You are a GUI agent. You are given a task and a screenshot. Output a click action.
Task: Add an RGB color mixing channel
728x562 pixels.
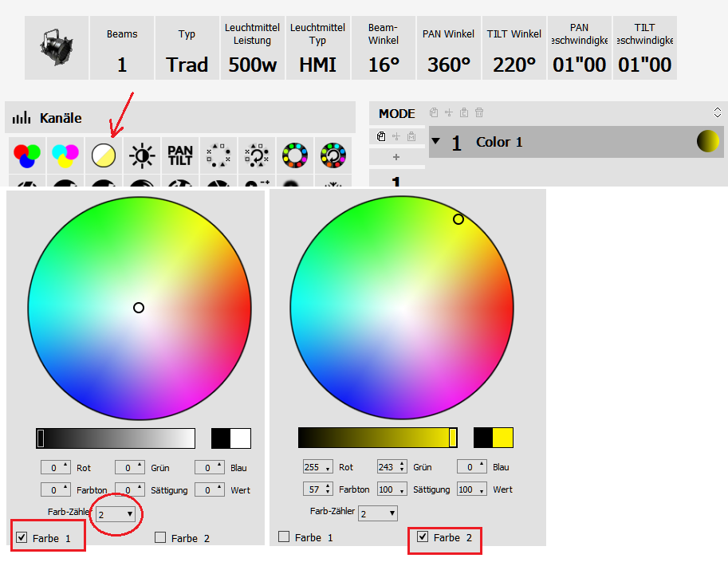tap(27, 155)
